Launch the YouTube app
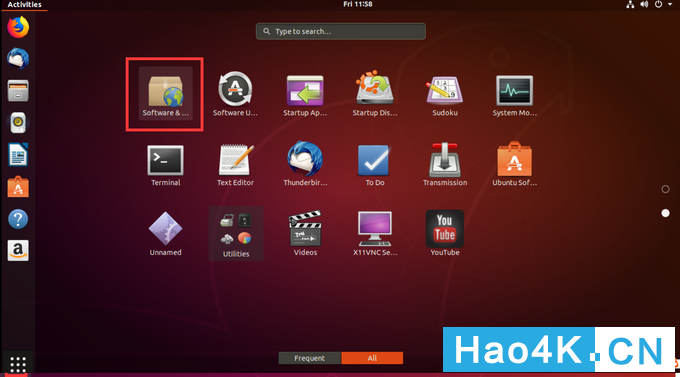The width and height of the screenshot is (680, 377). click(x=445, y=233)
